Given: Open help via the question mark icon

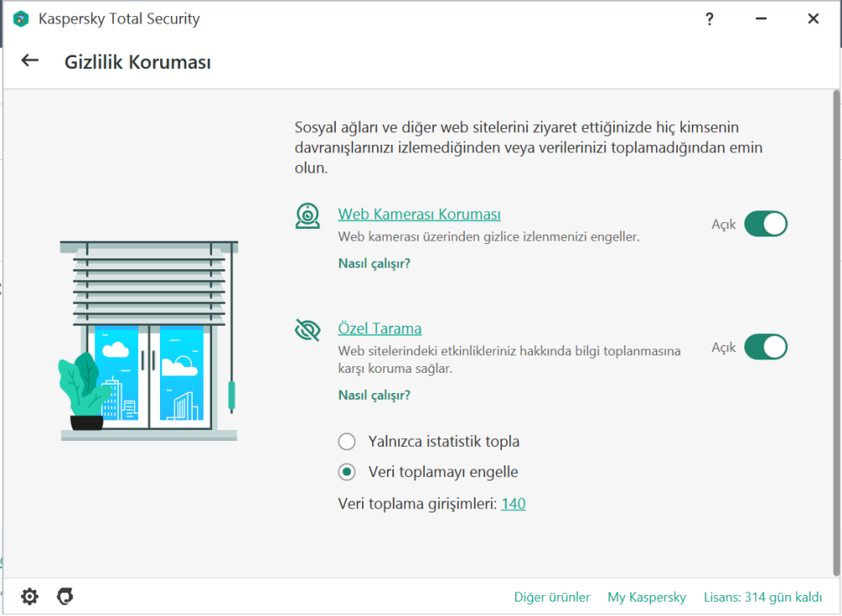Looking at the screenshot, I should click(709, 19).
